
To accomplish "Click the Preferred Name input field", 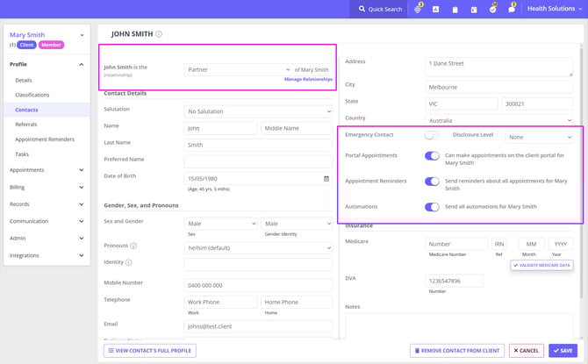I will point(258,161).
